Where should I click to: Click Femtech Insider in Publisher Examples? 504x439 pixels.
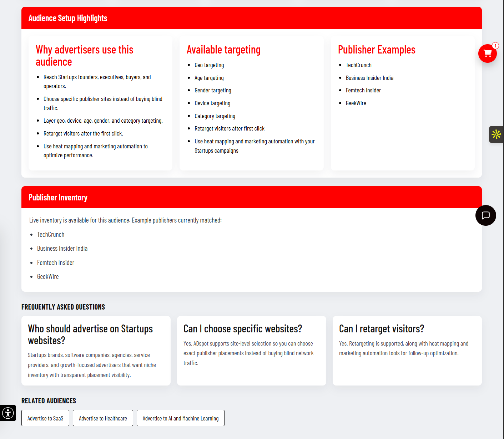pyautogui.click(x=363, y=90)
